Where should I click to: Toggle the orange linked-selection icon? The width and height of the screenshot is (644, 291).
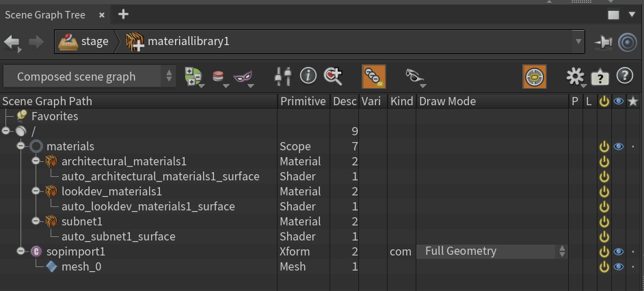pos(374,77)
